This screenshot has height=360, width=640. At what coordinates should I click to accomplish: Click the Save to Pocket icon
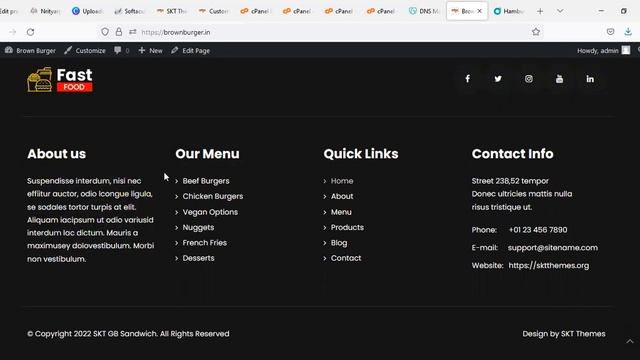pyautogui.click(x=610, y=32)
